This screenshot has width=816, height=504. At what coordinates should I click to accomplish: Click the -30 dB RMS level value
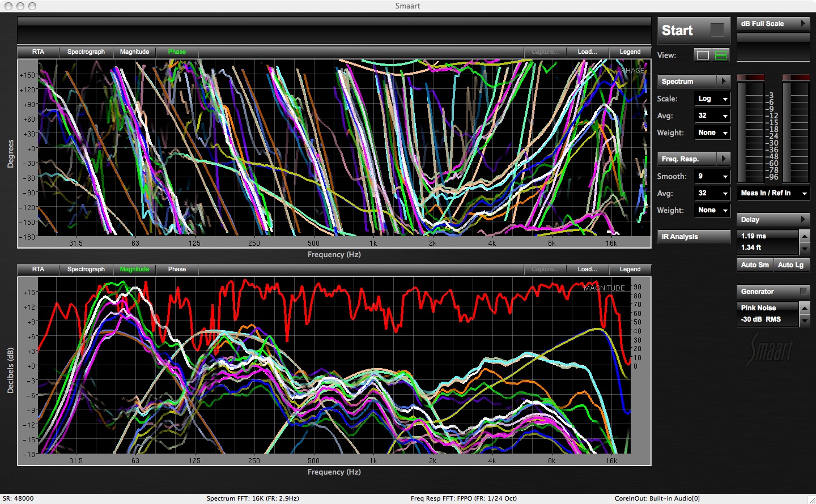pos(760,319)
